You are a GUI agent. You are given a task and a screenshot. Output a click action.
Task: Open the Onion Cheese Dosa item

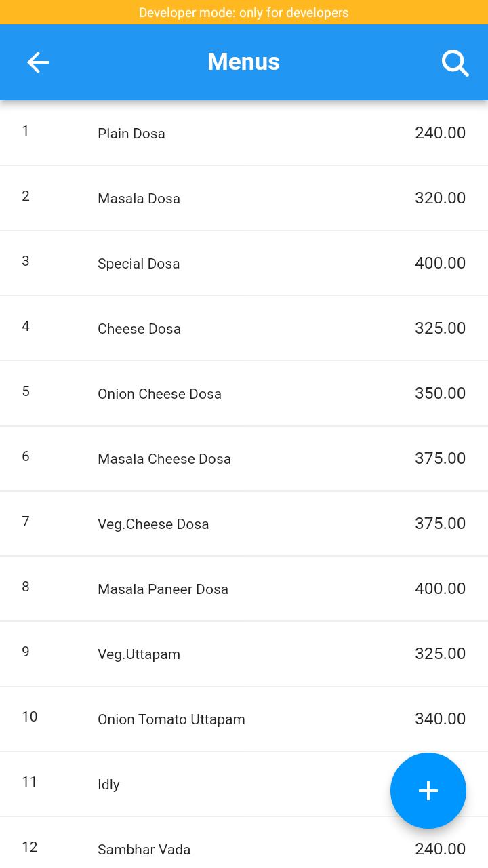coord(244,393)
